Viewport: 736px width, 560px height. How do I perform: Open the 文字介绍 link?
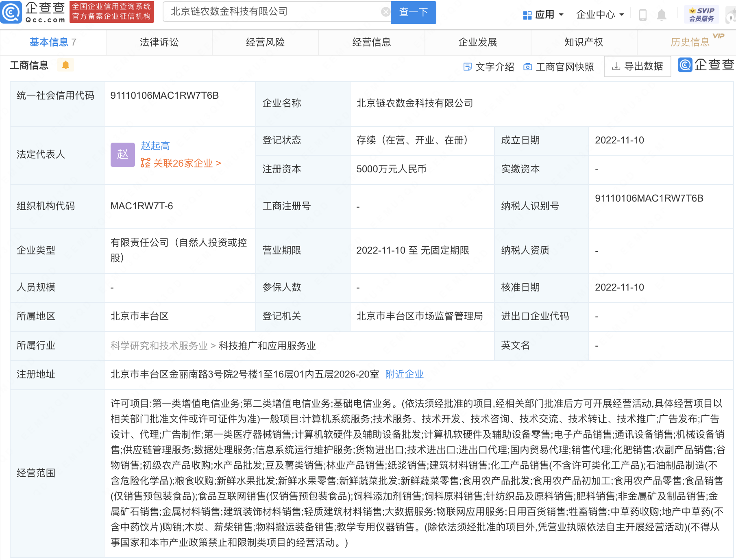489,67
